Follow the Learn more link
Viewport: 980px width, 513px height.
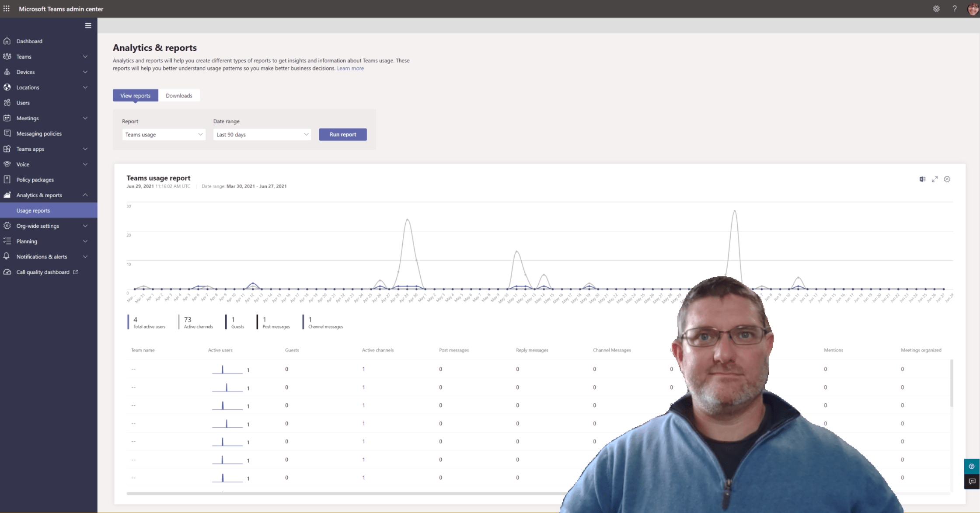(350, 68)
